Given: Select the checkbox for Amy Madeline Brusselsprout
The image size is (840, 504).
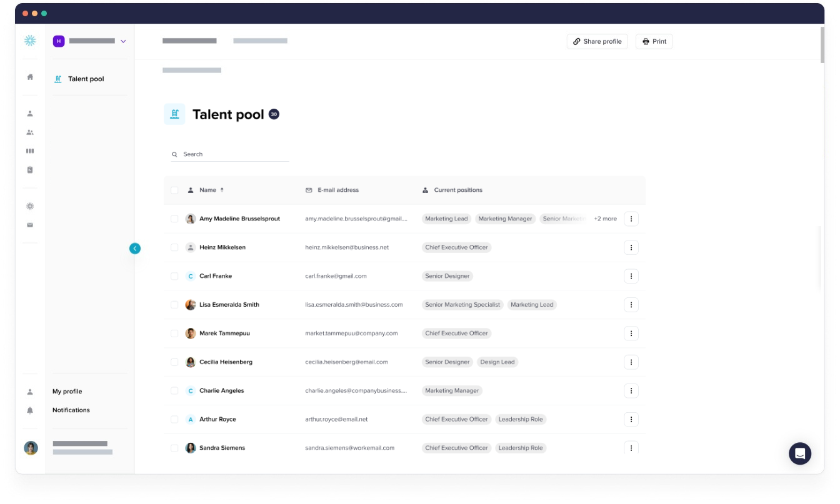Looking at the screenshot, I should pos(174,219).
